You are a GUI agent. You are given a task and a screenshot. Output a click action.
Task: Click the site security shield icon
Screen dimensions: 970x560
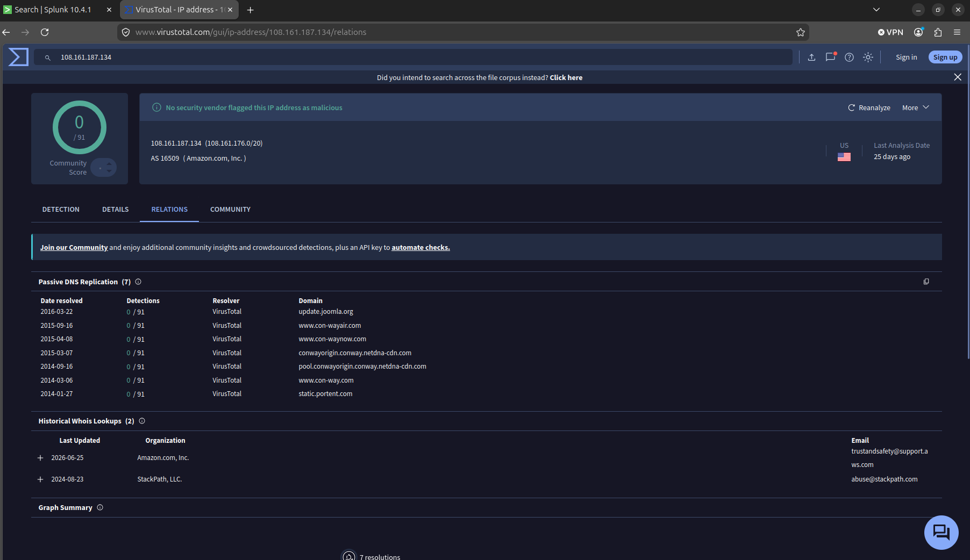pos(126,32)
